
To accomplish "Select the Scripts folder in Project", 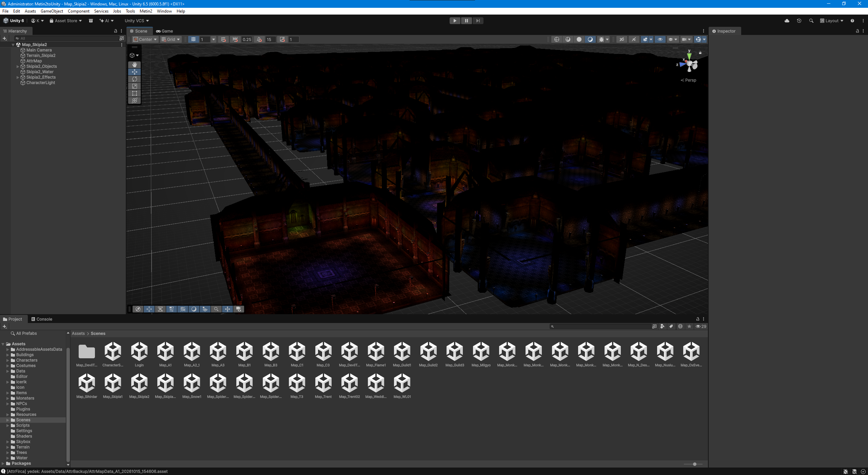I will pyautogui.click(x=23, y=425).
